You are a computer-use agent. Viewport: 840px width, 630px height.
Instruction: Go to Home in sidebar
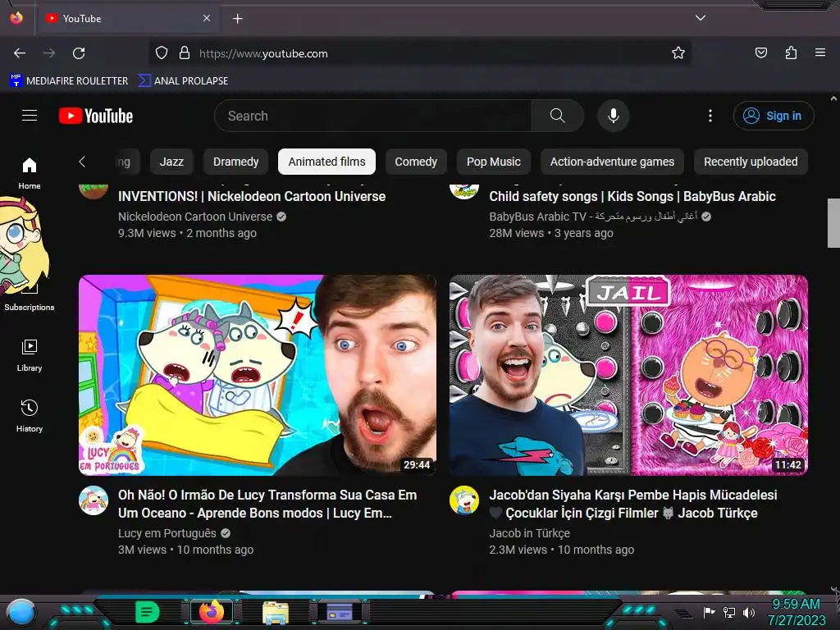30,173
